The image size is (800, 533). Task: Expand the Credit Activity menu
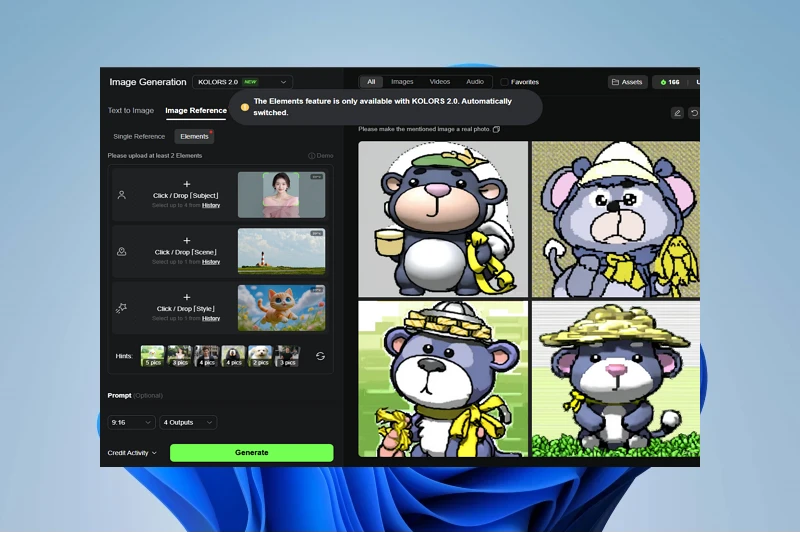(132, 453)
